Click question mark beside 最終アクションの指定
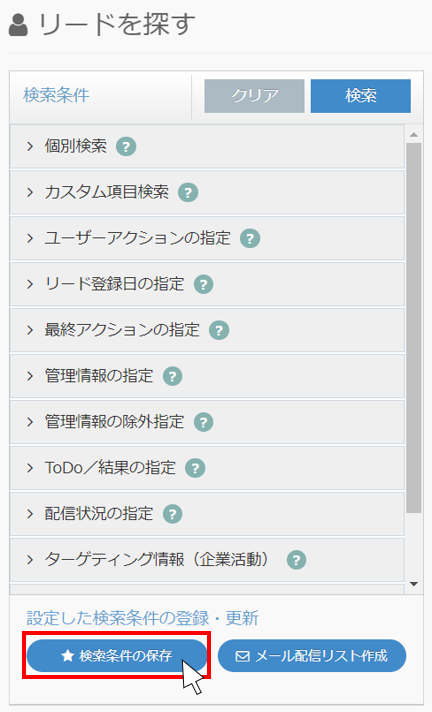 (x=219, y=330)
